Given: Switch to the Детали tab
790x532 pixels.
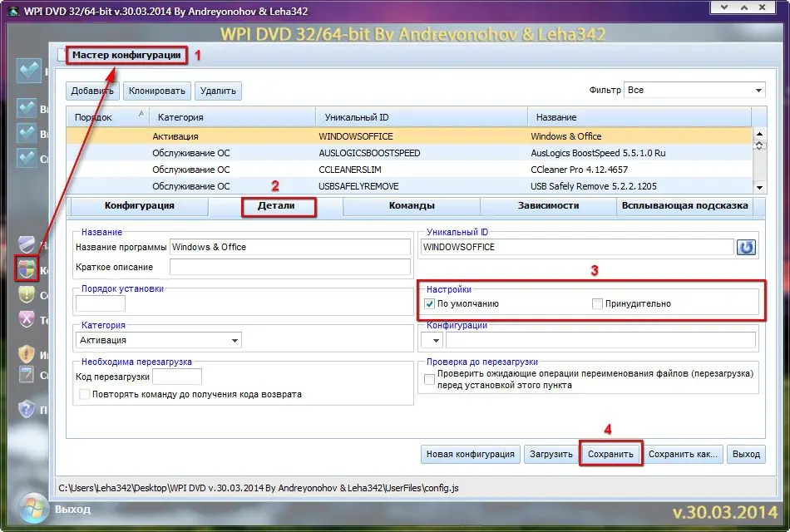Looking at the screenshot, I should pos(276,205).
